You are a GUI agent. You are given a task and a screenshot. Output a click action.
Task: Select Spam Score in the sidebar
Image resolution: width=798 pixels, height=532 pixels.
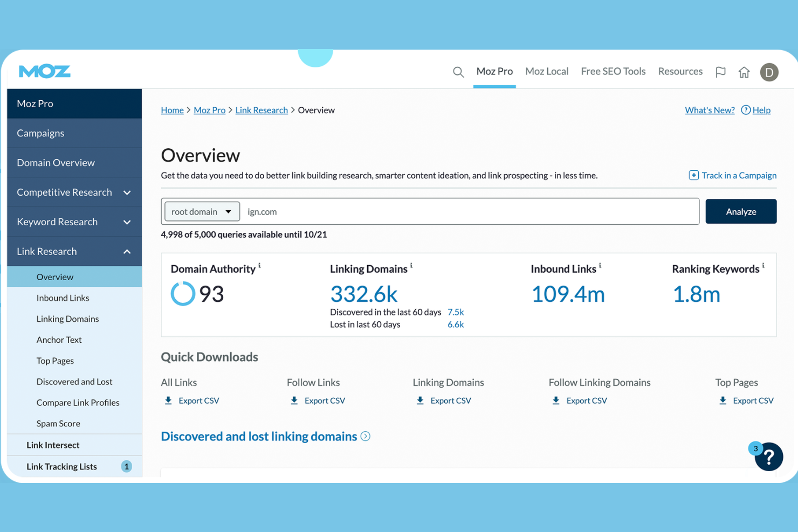(x=58, y=423)
